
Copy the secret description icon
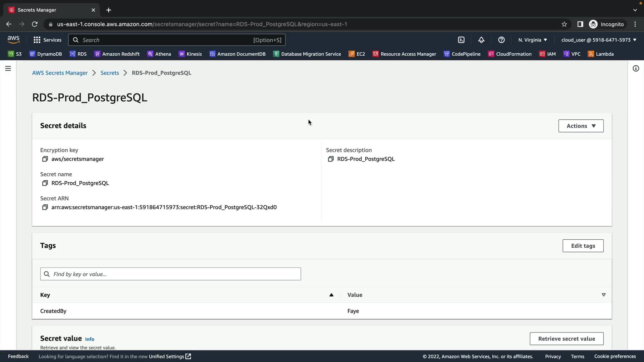331,159
